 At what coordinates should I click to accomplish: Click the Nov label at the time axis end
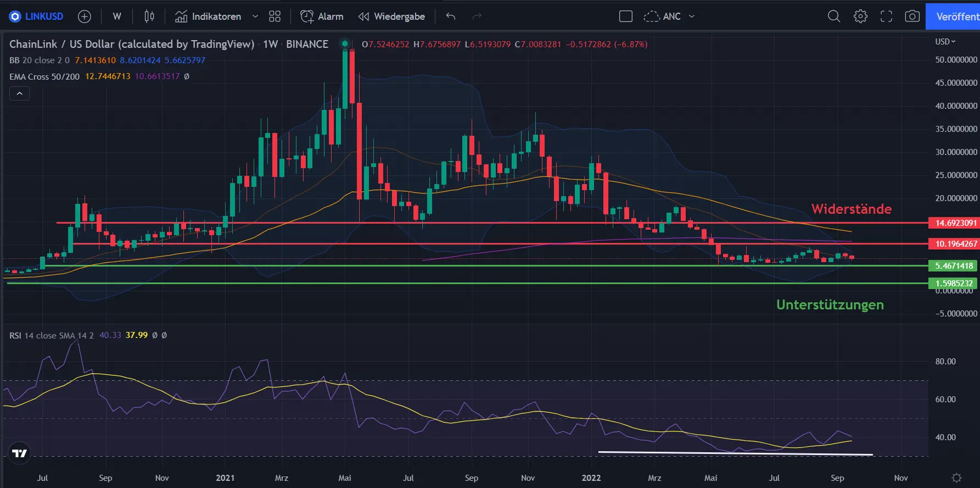[901, 478]
